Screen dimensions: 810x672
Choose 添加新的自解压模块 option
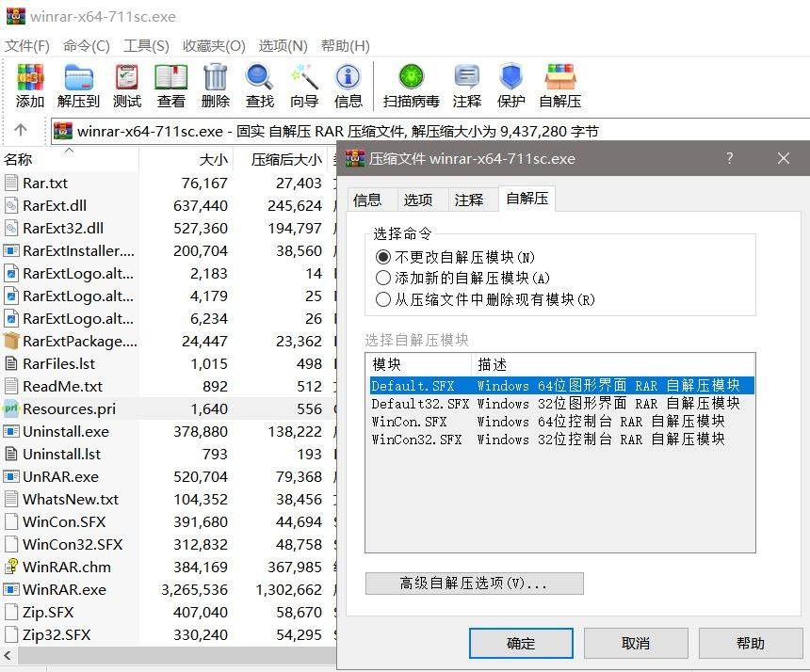[384, 276]
